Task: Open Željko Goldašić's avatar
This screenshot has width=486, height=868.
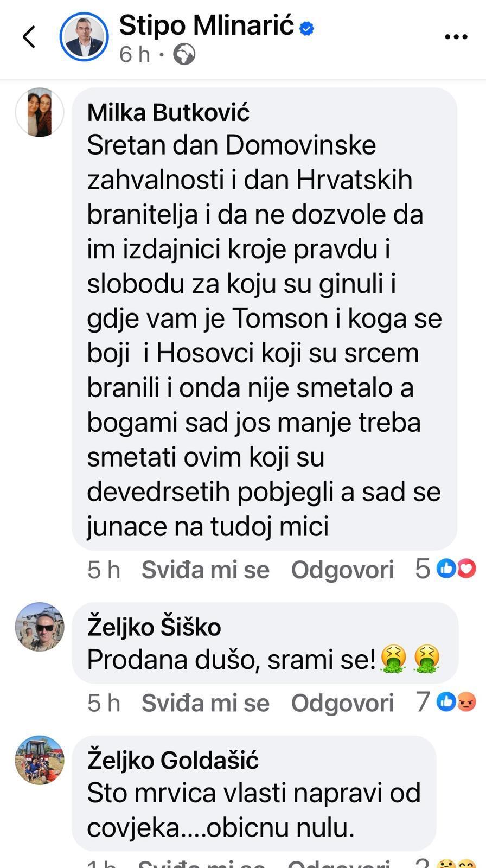Action: 40,760
